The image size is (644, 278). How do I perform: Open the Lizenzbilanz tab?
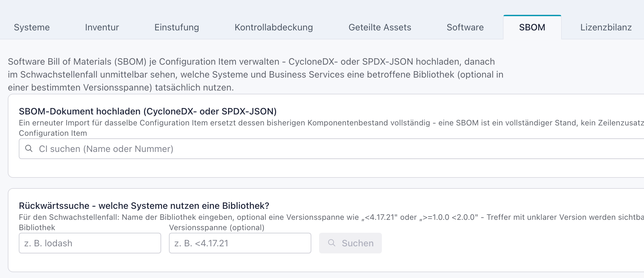pos(606,27)
